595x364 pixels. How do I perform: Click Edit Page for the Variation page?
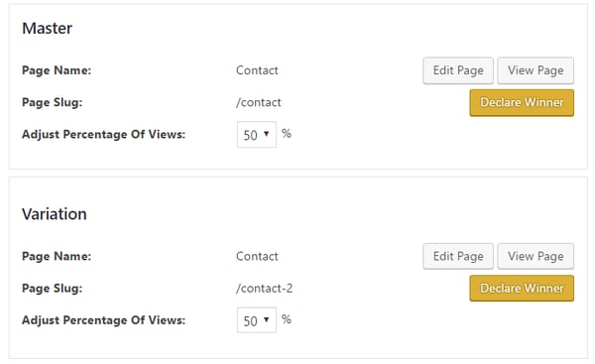458,256
